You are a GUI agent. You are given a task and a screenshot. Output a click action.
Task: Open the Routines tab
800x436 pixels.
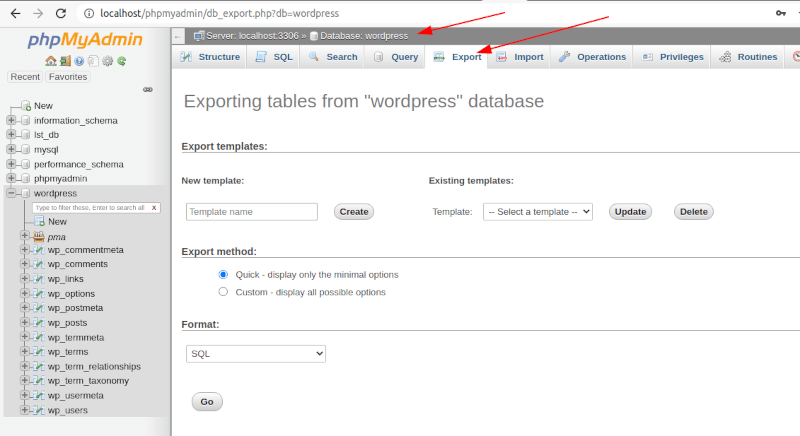(x=748, y=57)
